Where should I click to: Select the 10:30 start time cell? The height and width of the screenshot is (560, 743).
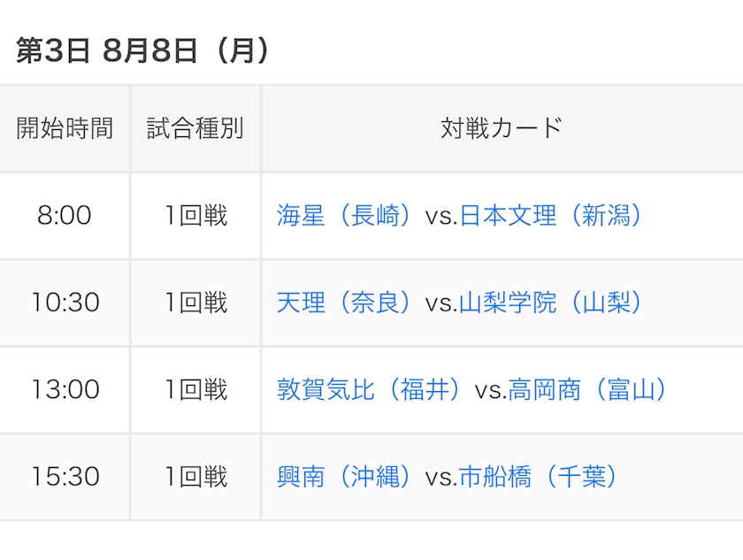pyautogui.click(x=65, y=303)
